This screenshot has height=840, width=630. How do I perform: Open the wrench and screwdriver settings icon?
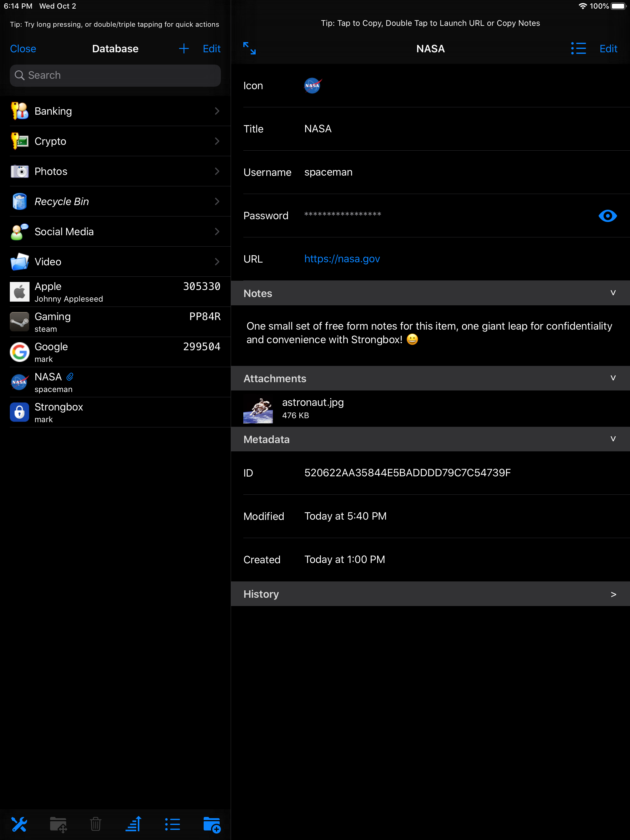[19, 824]
